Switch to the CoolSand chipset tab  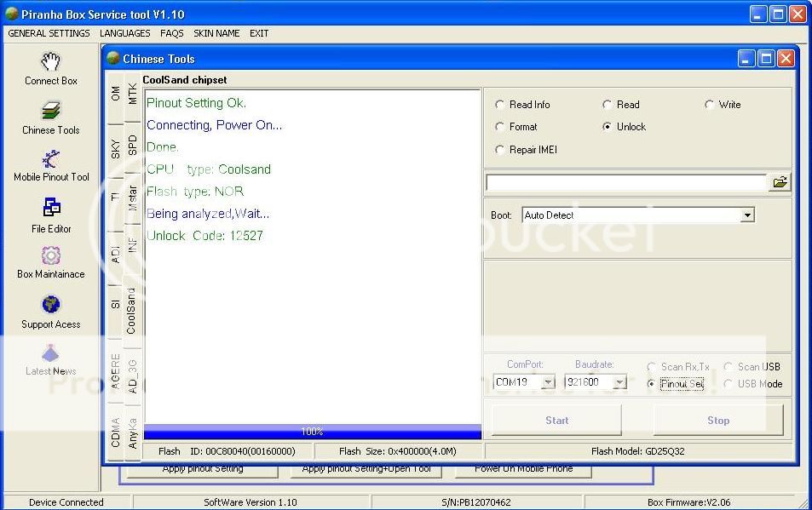131,311
